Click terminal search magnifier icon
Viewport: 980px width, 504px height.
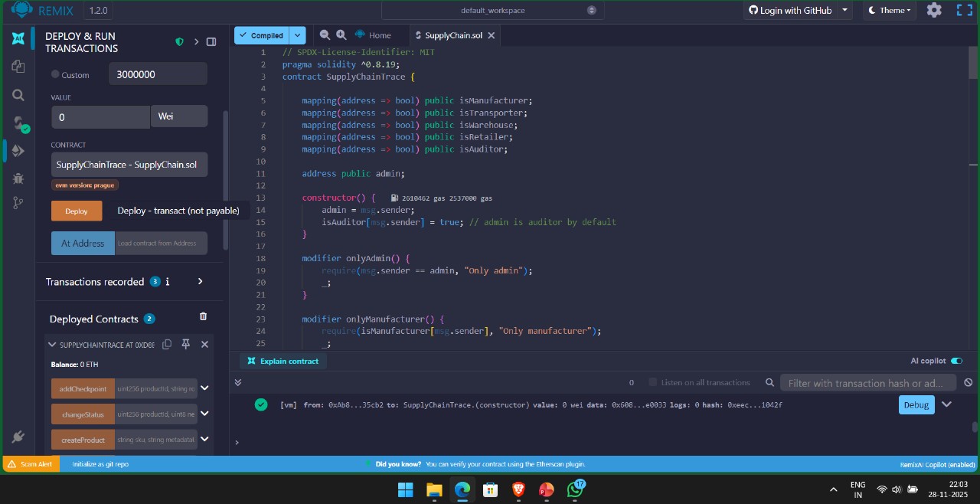pos(769,383)
